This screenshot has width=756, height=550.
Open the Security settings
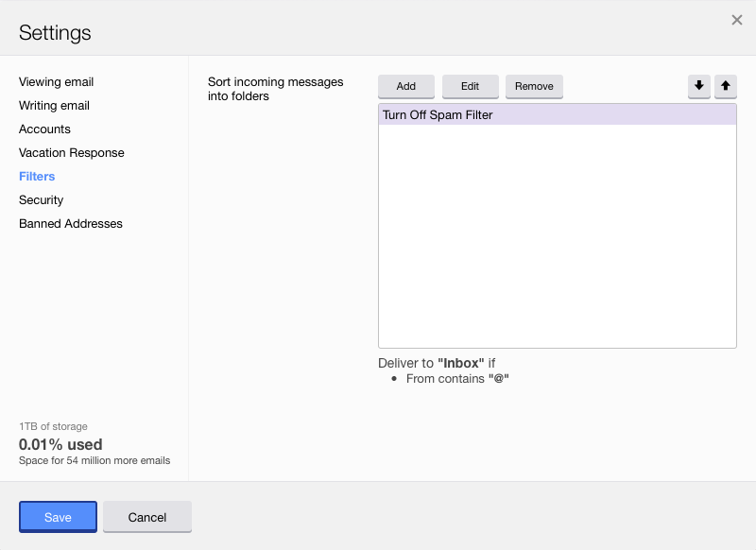tap(41, 199)
